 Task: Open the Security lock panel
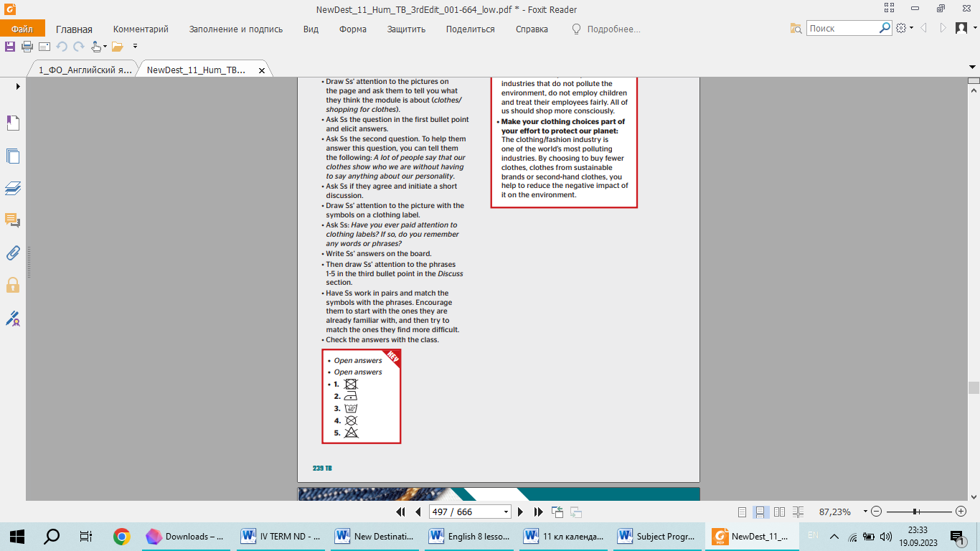(13, 285)
